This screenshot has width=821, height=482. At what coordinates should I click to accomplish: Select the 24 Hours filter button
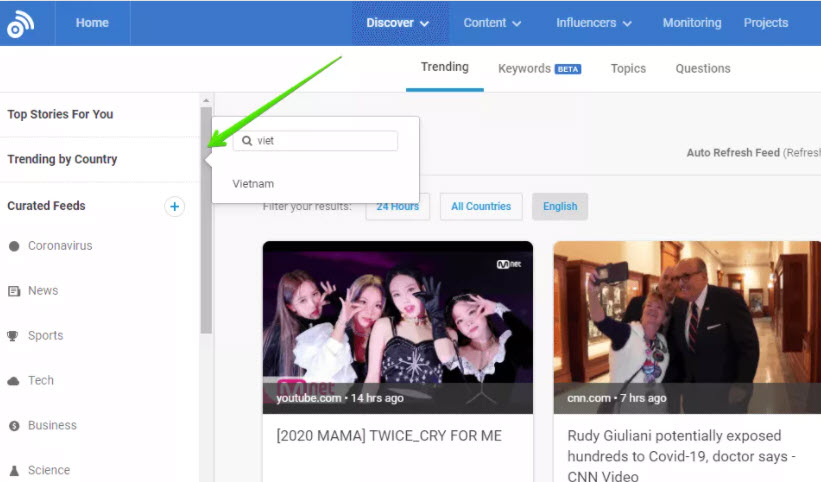398,207
